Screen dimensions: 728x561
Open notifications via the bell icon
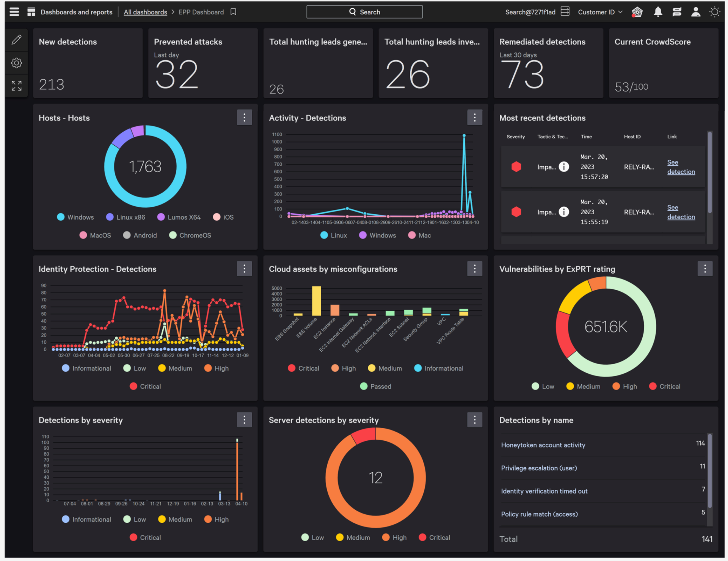[x=657, y=12]
